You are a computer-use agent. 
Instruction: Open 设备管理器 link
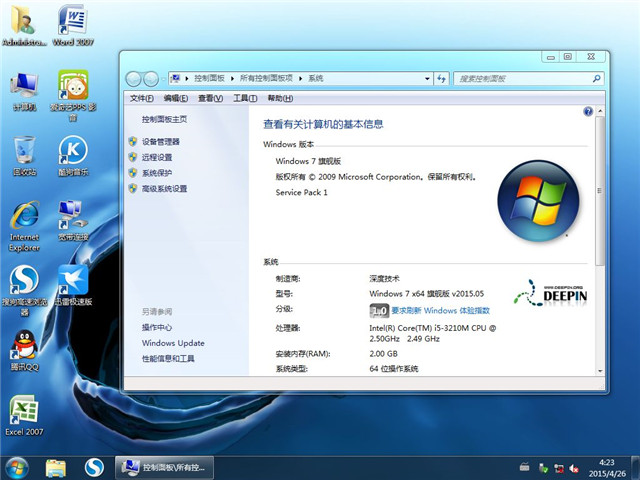[x=161, y=142]
